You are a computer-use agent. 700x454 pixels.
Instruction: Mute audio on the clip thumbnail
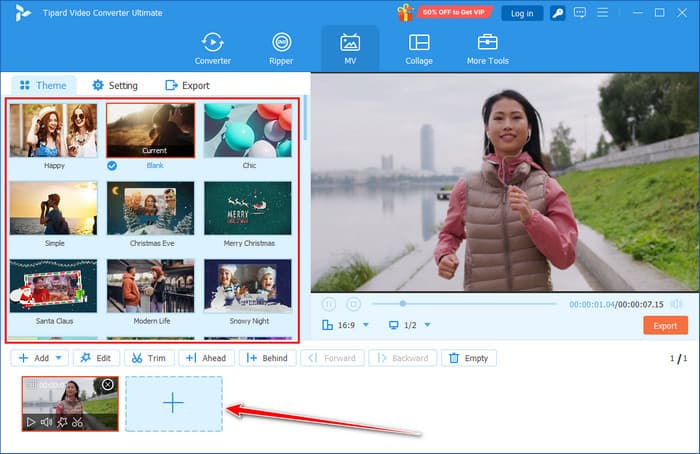click(46, 422)
